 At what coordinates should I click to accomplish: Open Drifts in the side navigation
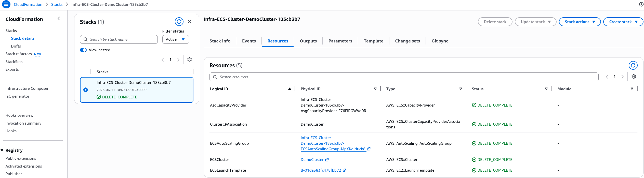[x=16, y=46]
